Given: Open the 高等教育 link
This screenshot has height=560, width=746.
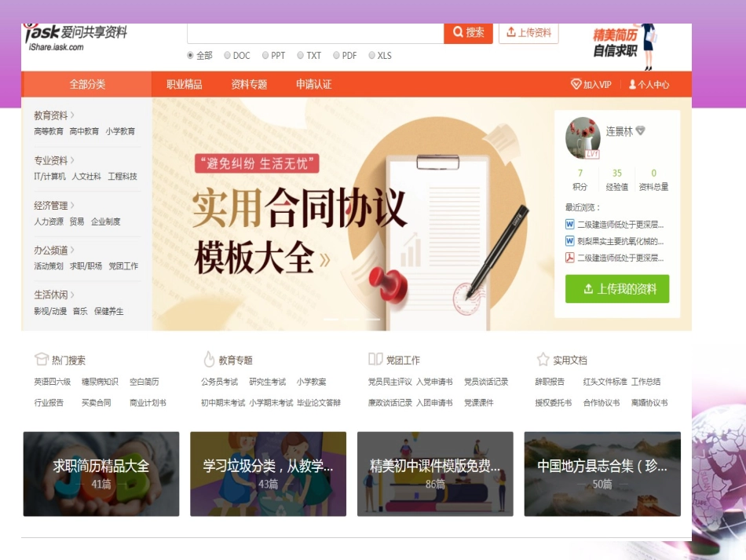Looking at the screenshot, I should (49, 131).
